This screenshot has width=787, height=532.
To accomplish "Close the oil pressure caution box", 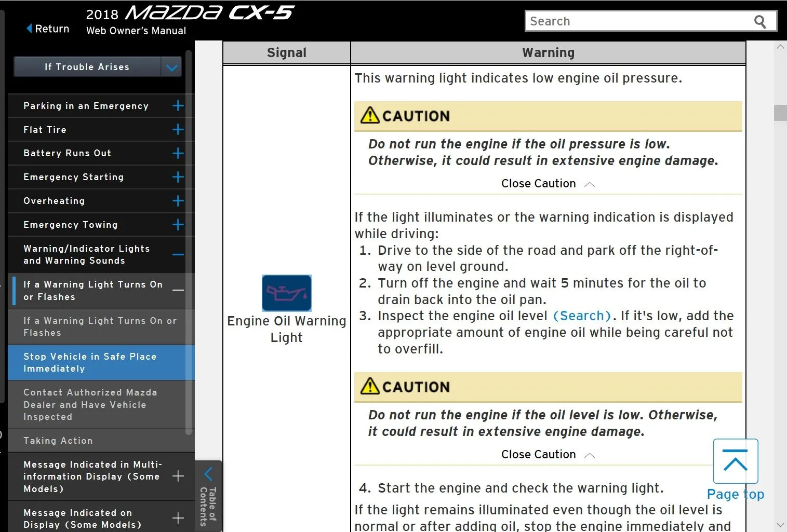I will pos(547,184).
